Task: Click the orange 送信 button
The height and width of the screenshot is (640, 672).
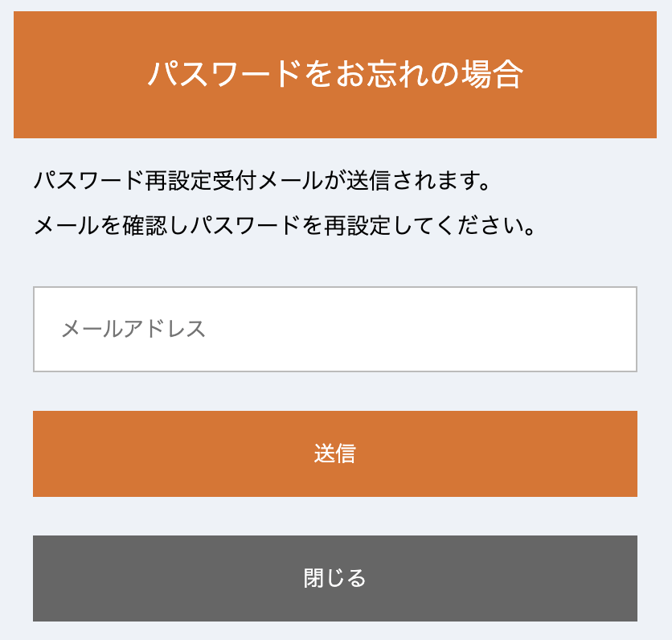Action: tap(335, 454)
